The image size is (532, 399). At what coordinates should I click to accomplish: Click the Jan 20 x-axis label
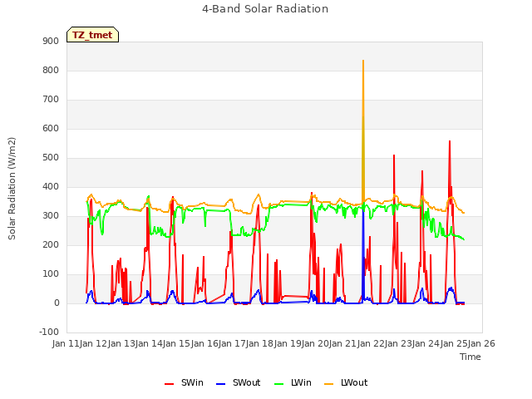pyautogui.click(x=315, y=343)
